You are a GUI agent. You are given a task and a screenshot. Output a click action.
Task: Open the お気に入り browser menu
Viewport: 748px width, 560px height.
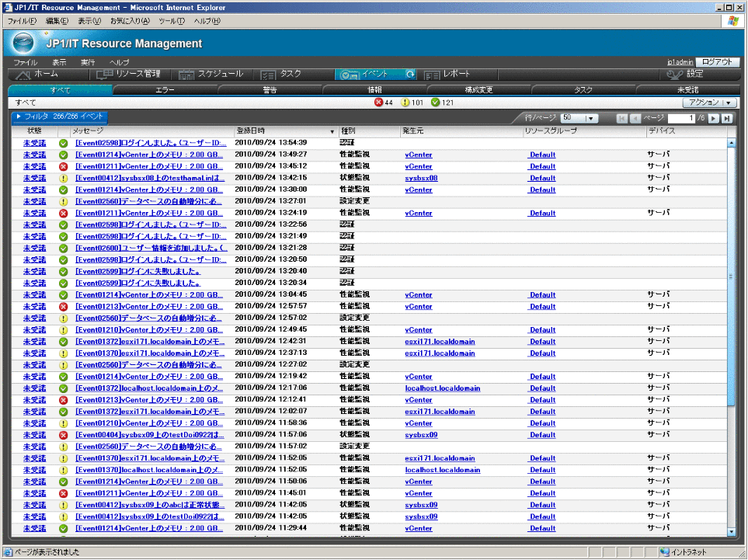tap(130, 20)
